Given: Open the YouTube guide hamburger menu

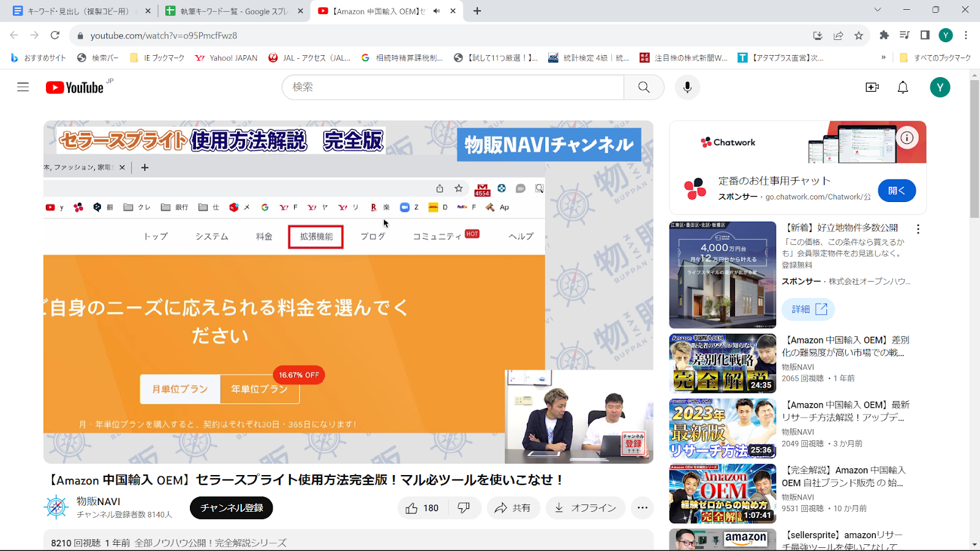Looking at the screenshot, I should click(23, 87).
